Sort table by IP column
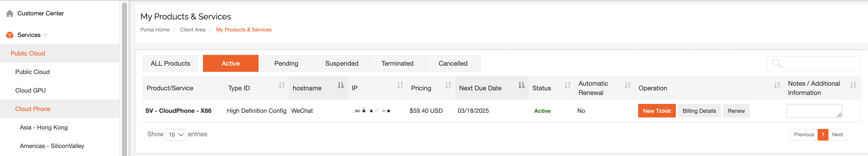This screenshot has height=156, width=868. 400,85
